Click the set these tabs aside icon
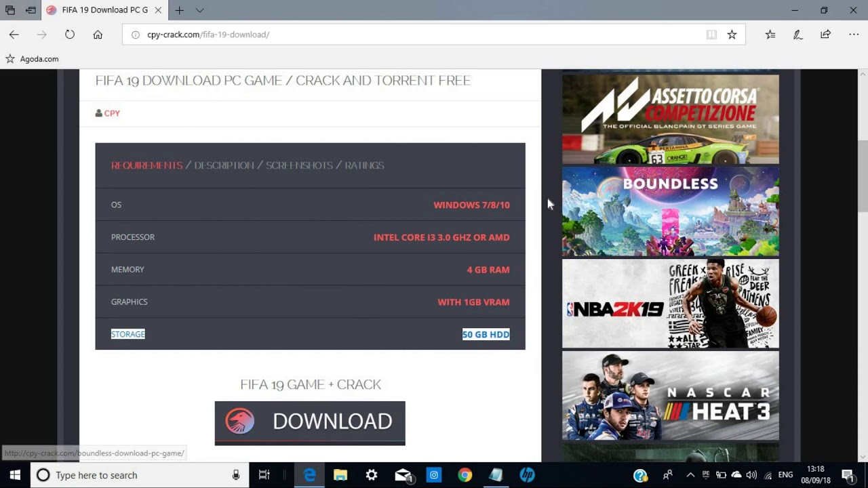Viewport: 868px width, 488px height. point(31,10)
